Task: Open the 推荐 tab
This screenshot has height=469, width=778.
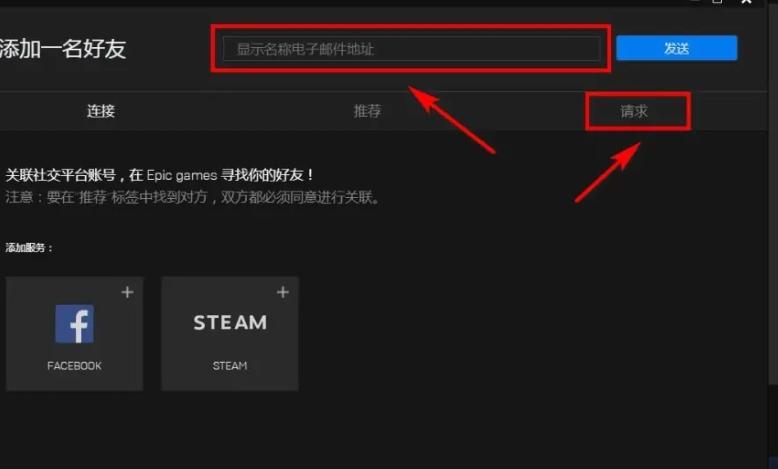Action: [367, 111]
